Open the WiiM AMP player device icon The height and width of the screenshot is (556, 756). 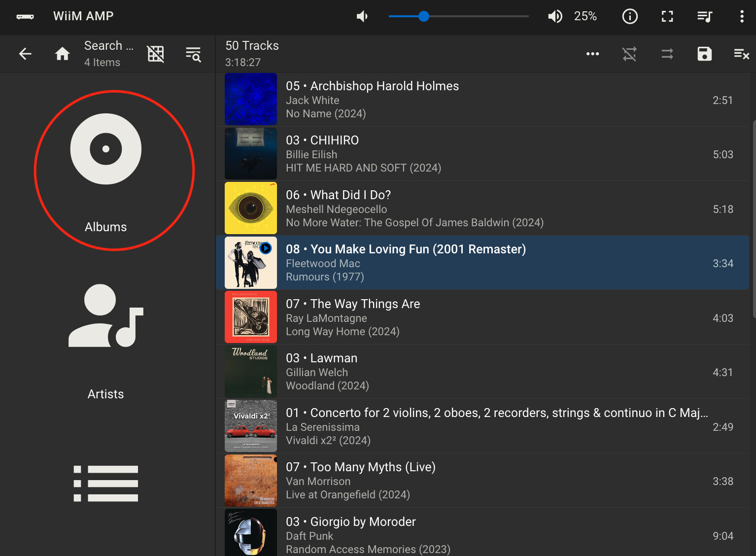(25, 16)
